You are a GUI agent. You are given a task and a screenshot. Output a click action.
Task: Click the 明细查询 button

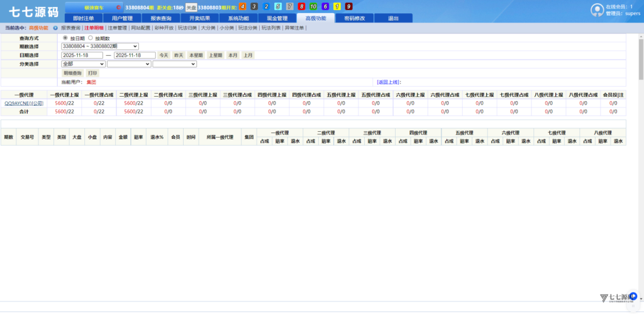point(72,73)
